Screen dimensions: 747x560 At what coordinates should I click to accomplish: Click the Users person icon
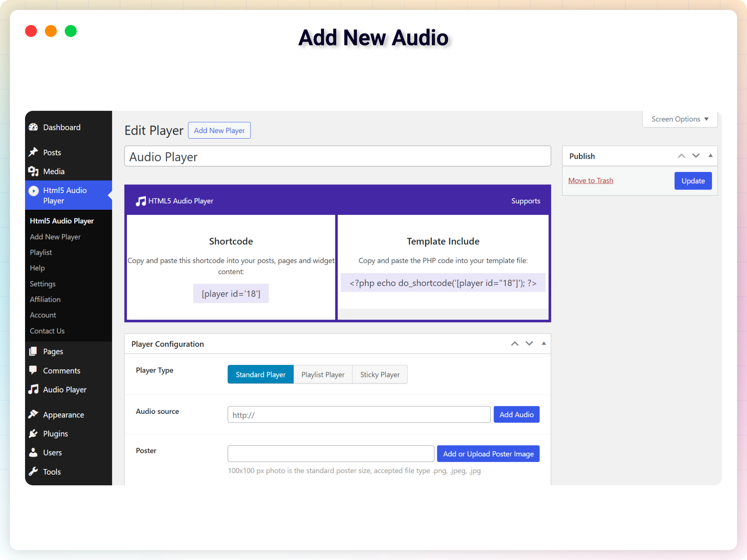[33, 452]
